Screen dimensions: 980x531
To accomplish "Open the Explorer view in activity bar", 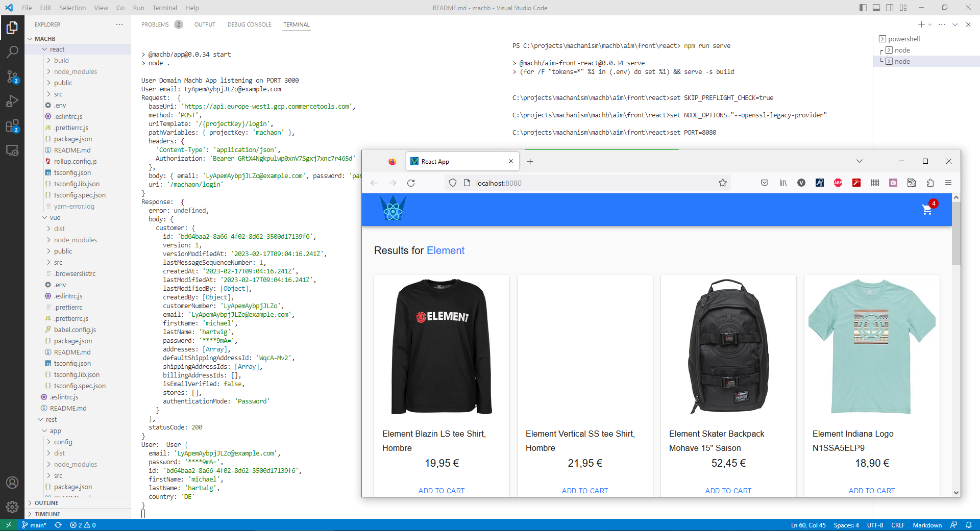I will tap(12, 28).
